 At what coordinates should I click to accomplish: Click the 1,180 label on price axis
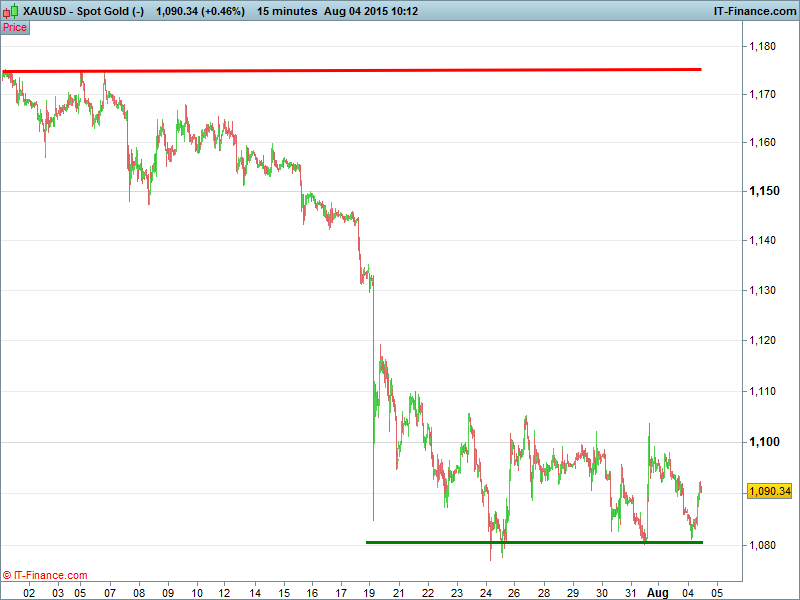pyautogui.click(x=764, y=46)
